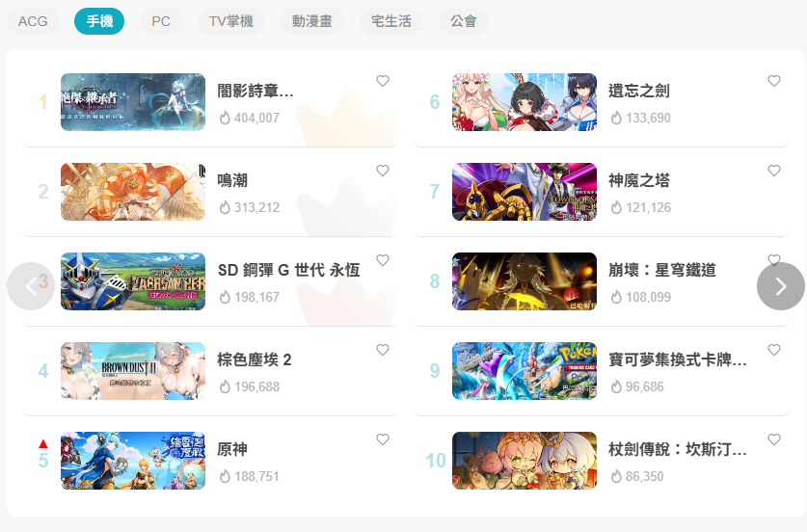Click heart icon beside 棕色塵埃 2
Viewport: 807px width, 532px height.
pyautogui.click(x=383, y=350)
